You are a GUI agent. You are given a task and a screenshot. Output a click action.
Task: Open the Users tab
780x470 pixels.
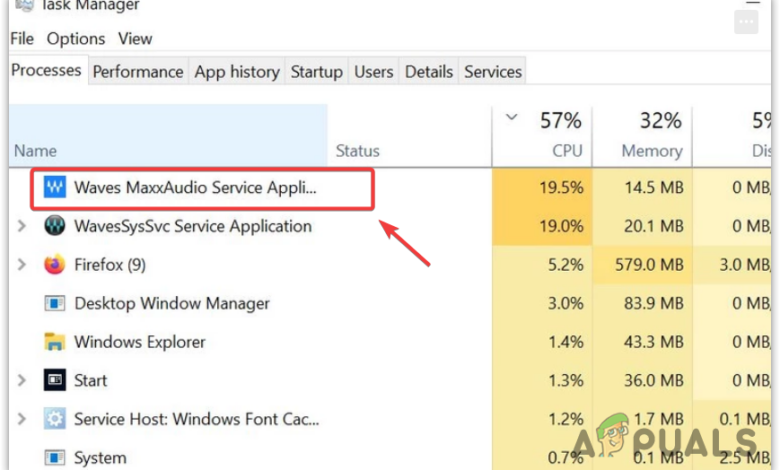coord(374,72)
